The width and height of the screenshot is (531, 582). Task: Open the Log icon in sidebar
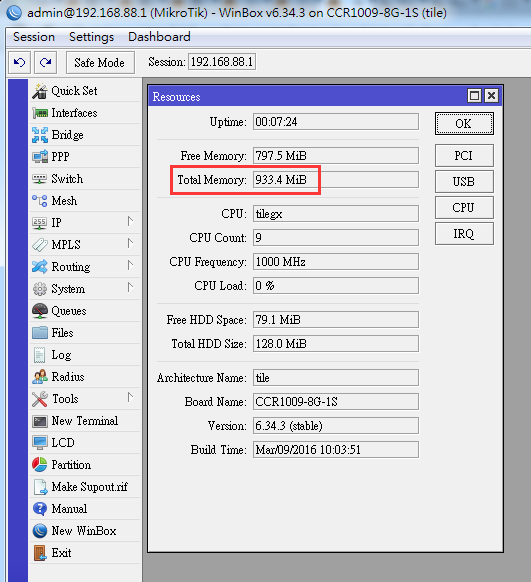(40, 355)
